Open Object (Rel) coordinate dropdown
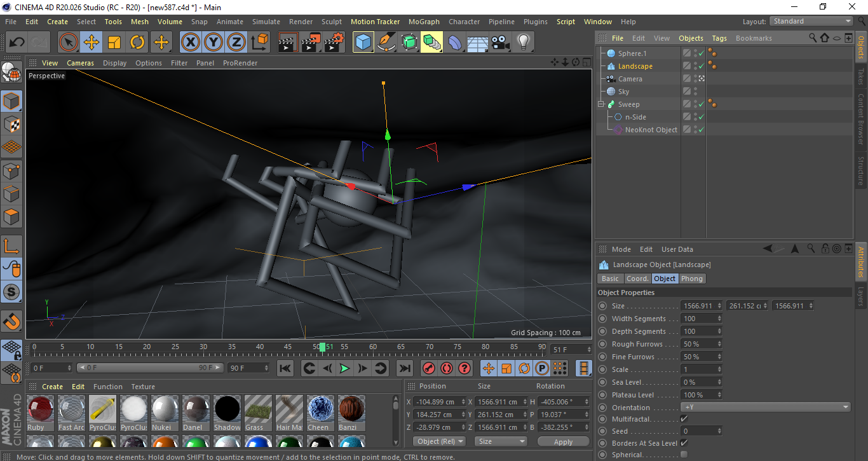 click(x=439, y=441)
